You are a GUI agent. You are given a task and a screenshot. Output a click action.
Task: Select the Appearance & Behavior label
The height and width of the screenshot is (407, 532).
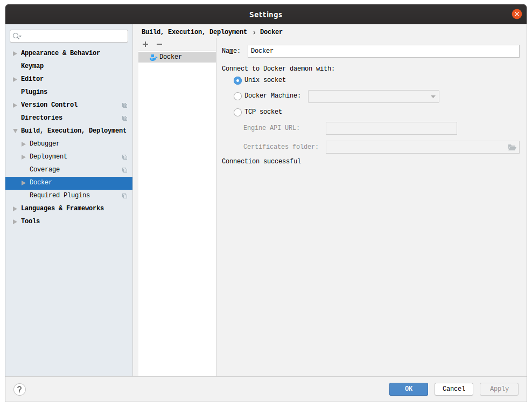60,53
